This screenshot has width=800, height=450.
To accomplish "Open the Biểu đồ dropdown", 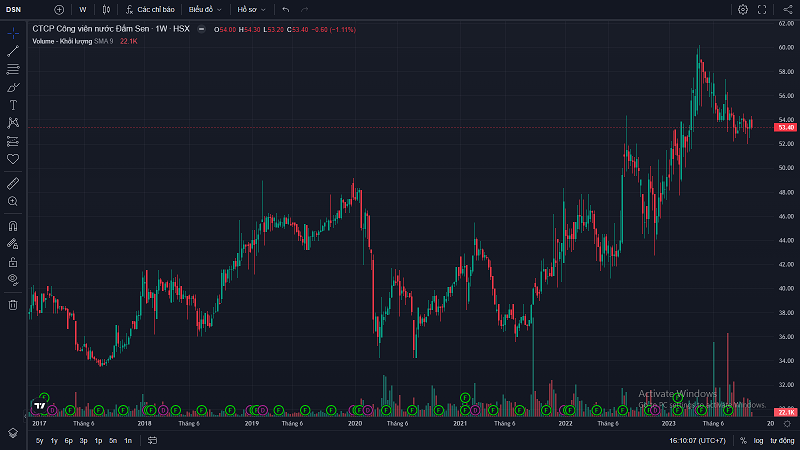I will click(x=205, y=9).
